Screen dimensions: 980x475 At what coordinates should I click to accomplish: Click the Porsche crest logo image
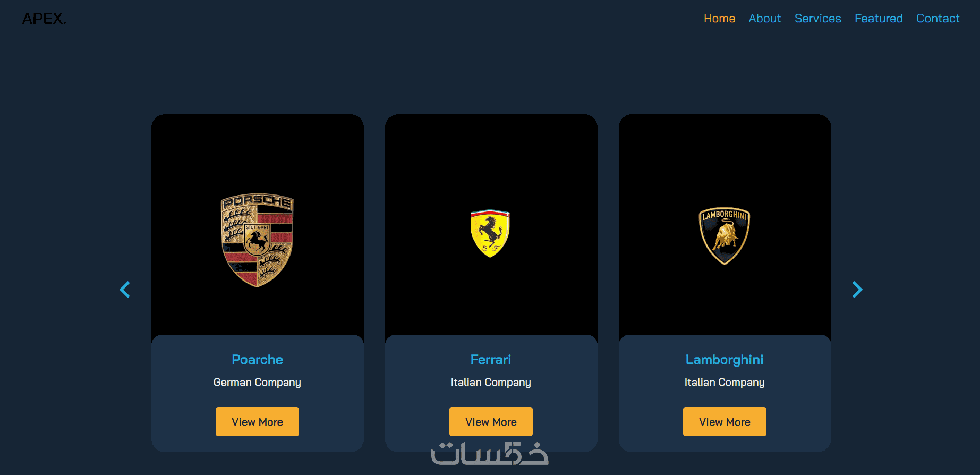pos(257,240)
